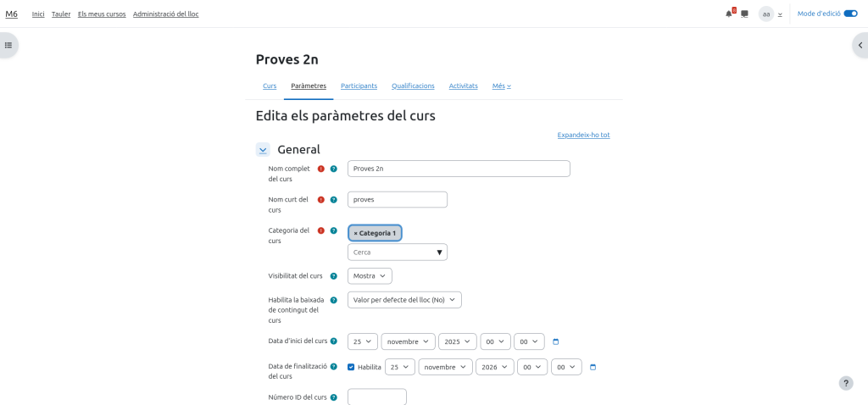Open the Més tab menu
This screenshot has height=405, width=868.
pos(501,86)
